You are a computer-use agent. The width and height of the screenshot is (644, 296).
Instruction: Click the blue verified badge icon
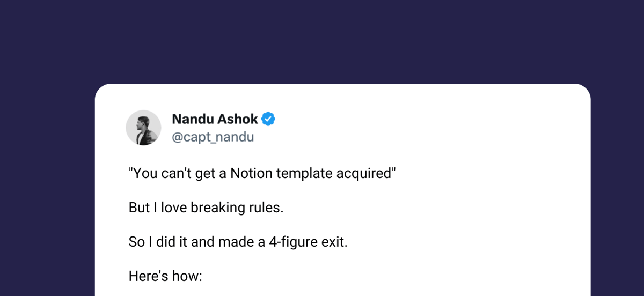pyautogui.click(x=268, y=119)
